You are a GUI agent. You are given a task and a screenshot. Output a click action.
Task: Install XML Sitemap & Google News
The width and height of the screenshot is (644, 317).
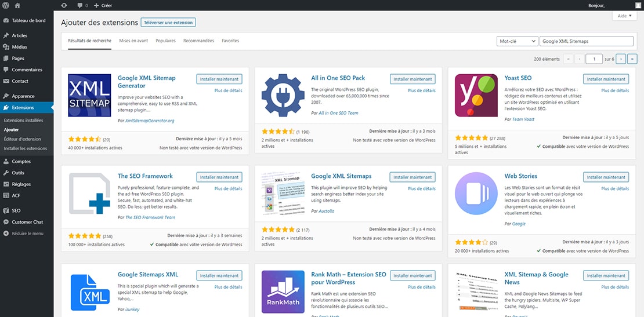point(606,276)
